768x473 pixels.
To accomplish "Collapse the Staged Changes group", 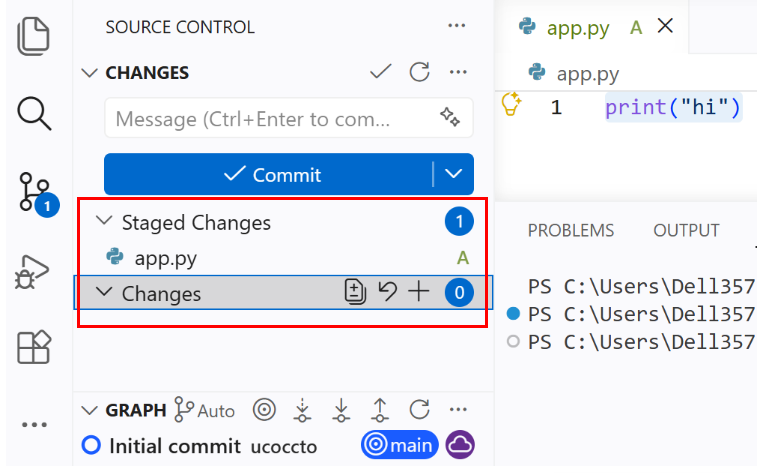I will click(104, 221).
